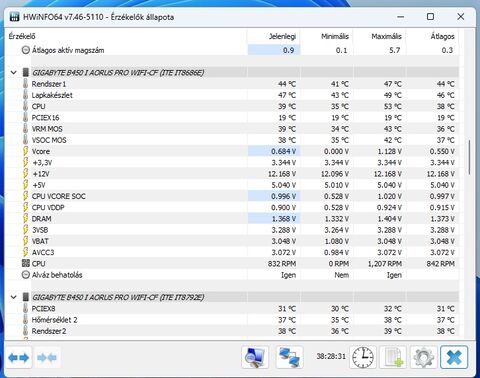Click the DRAM voltage icon
Viewport: 480px width, 378px height.
coord(25,219)
